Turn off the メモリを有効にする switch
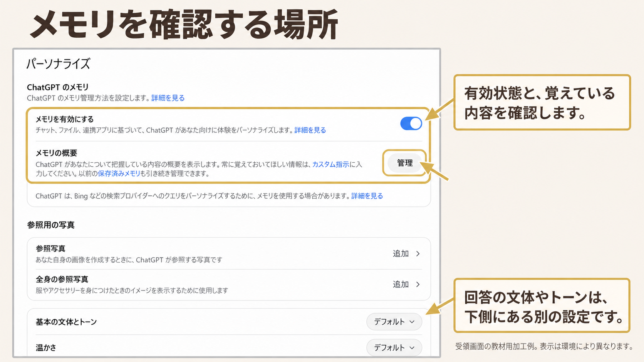This screenshot has height=362, width=644. pos(411,123)
